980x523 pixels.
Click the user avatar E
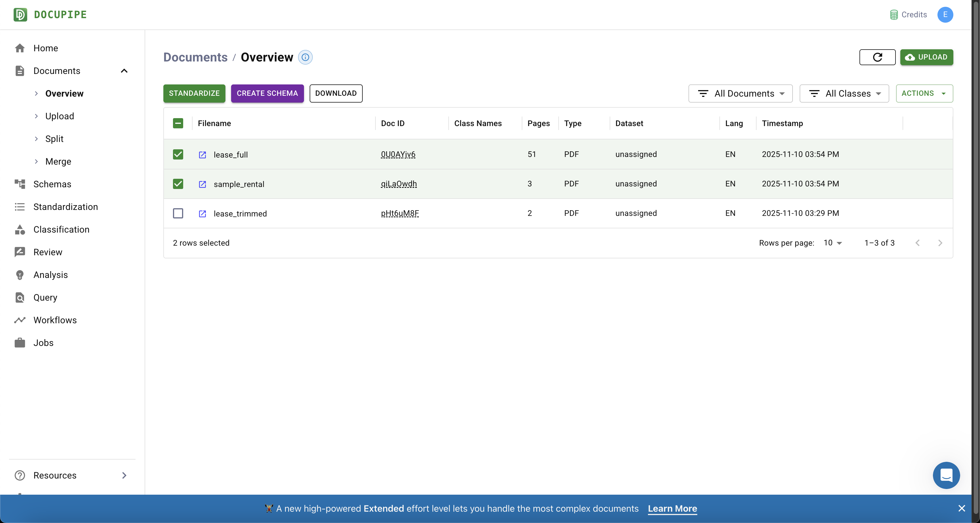point(945,15)
